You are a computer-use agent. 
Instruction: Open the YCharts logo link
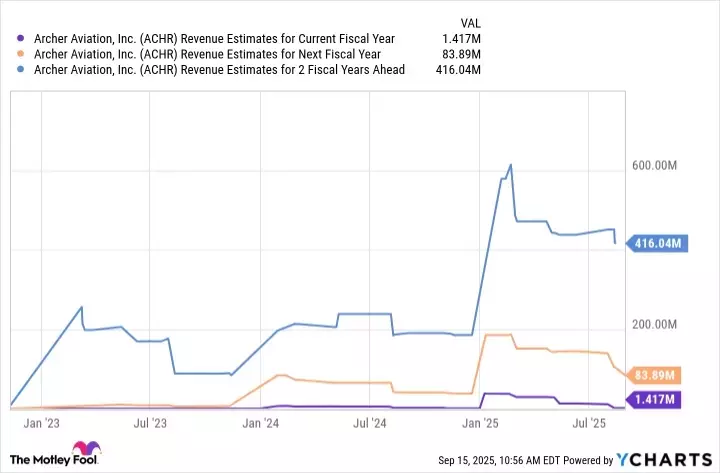coord(664,459)
